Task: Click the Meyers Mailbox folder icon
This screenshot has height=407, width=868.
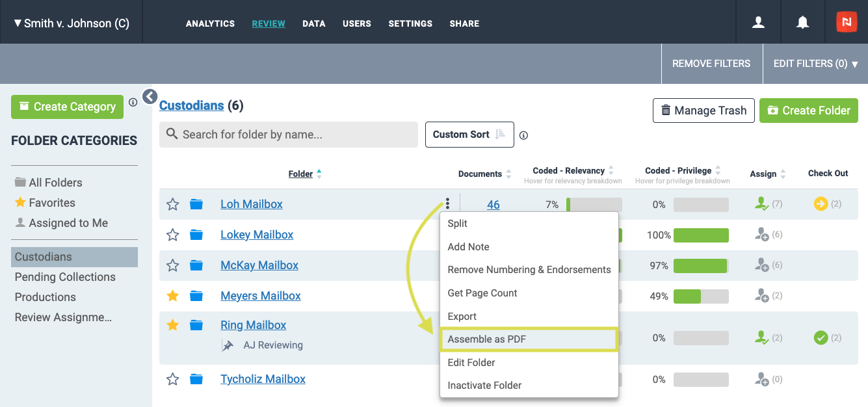Action: [x=196, y=296]
